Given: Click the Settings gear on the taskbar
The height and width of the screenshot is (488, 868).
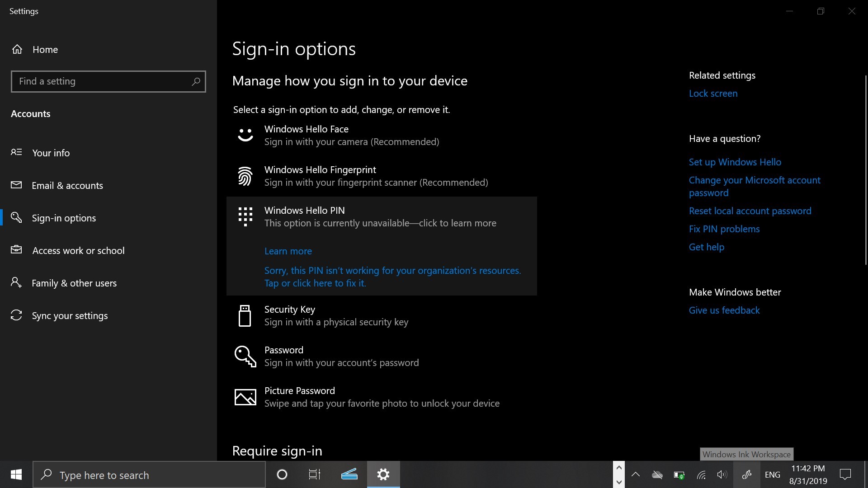Looking at the screenshot, I should point(383,474).
